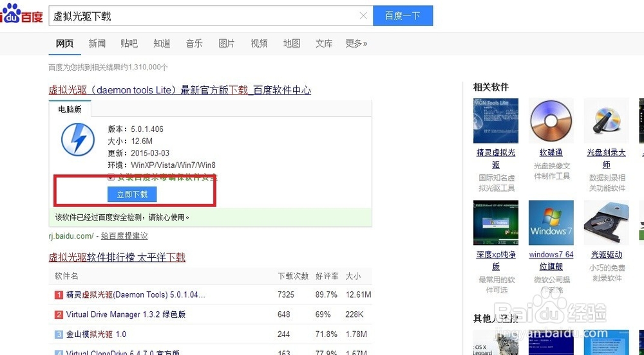Click the 给百度提建议 link
The width and height of the screenshot is (644, 355).
[x=124, y=236]
